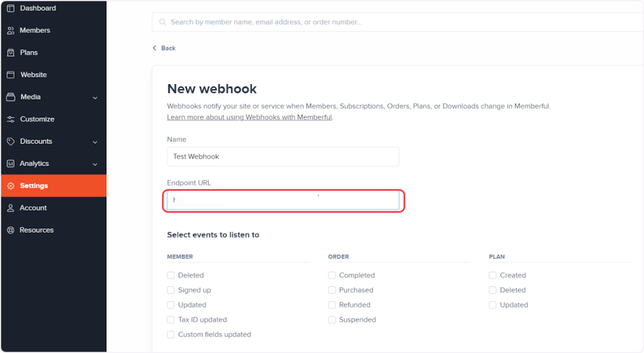Expand the Discounts submenu chevron

point(95,142)
